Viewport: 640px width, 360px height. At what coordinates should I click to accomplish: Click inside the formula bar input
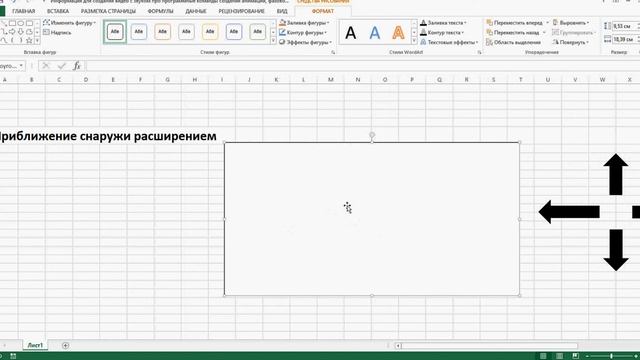click(x=362, y=66)
